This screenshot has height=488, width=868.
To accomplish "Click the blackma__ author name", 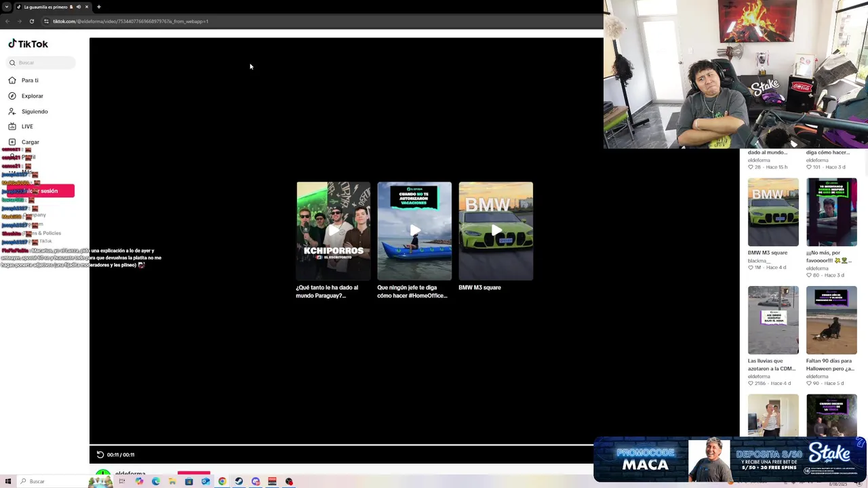I will (x=759, y=260).
